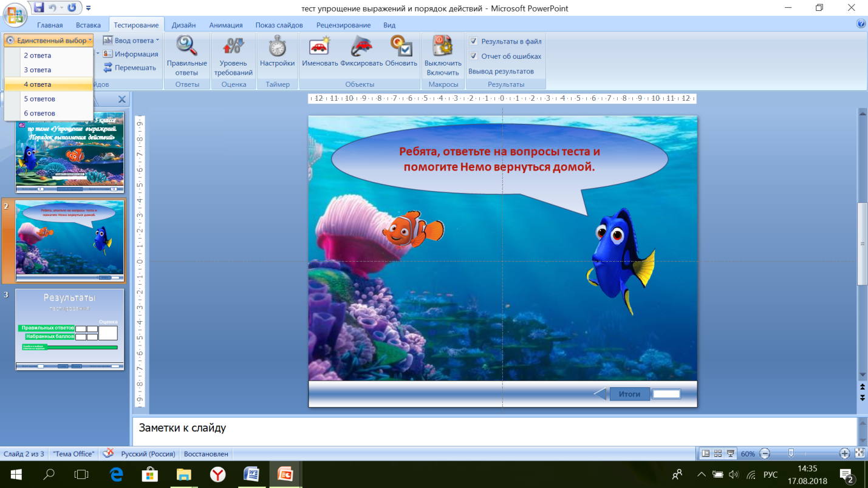Click Итоги button on slide
868x488 pixels.
click(x=630, y=394)
